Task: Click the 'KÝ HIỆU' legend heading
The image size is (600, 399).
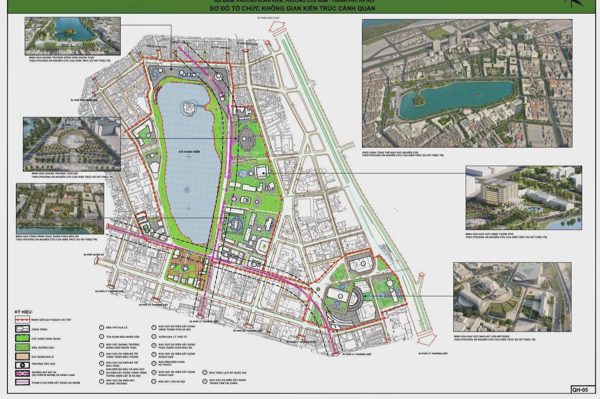Action: pos(24,312)
